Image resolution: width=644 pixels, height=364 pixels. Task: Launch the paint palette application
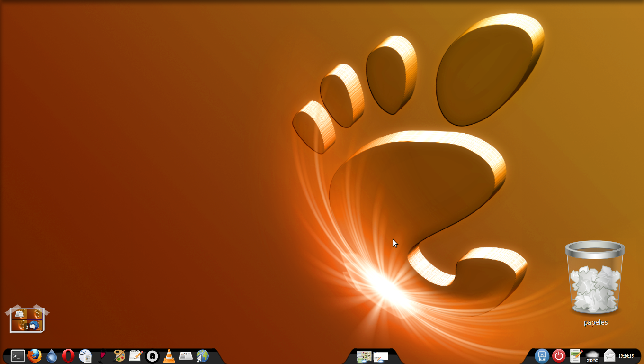119,355
